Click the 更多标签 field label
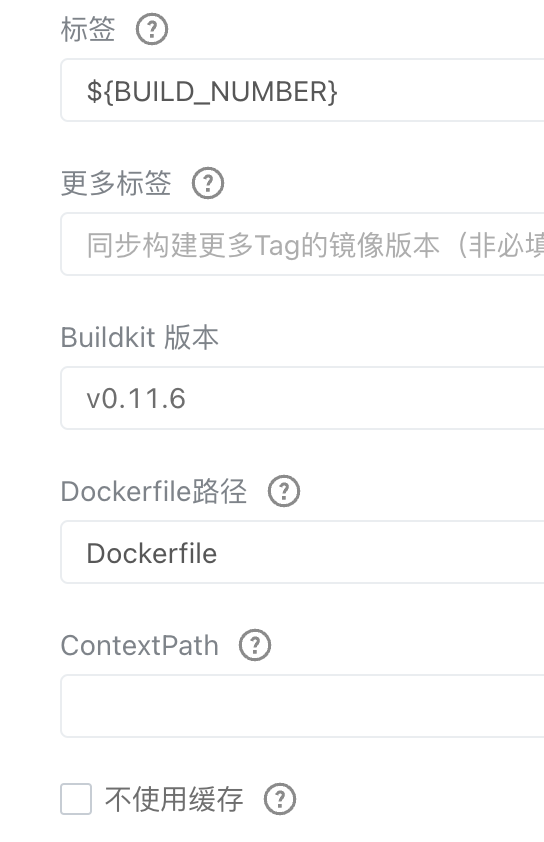The height and width of the screenshot is (842, 544). [x=116, y=184]
